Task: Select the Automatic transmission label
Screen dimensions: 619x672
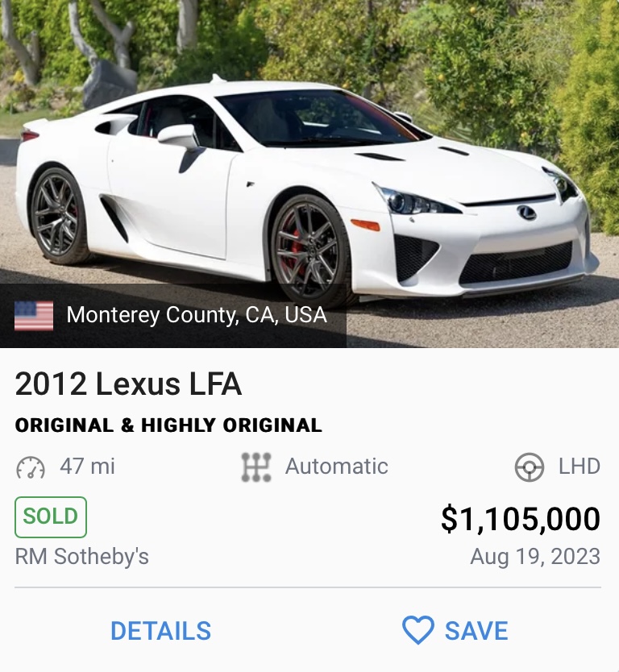Action: tap(336, 467)
